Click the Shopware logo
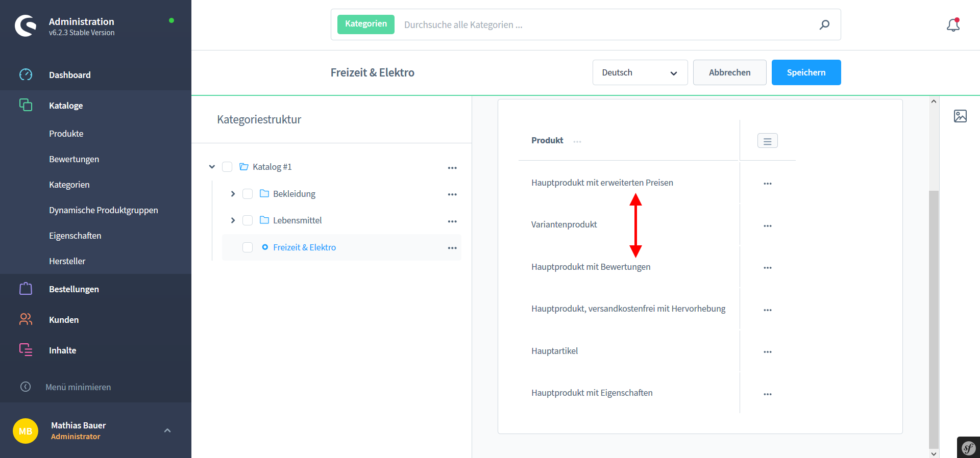Screen dimensions: 980x458 pos(26,26)
